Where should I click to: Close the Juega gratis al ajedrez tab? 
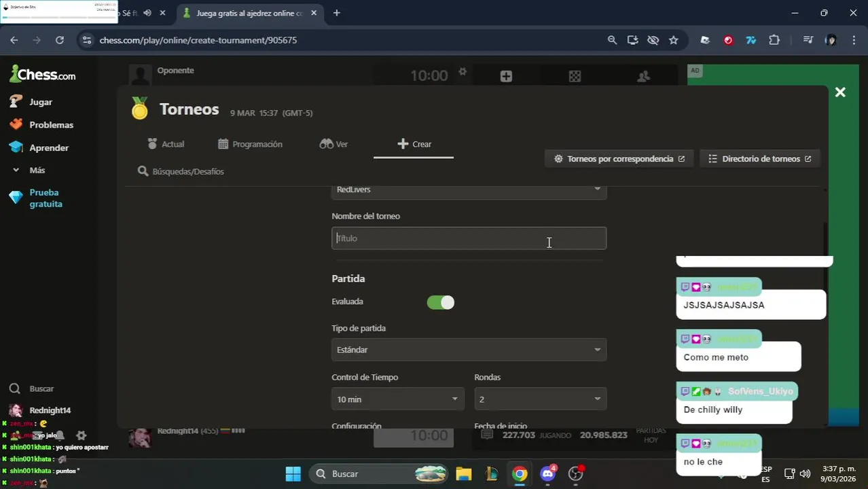(315, 13)
